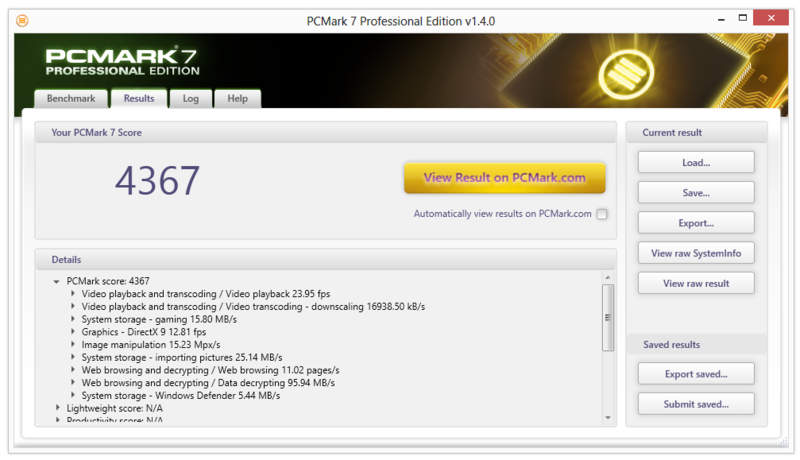Viewport: 800px width, 460px height.
Task: Expand Video transcoding downscaling row
Action: [73, 306]
